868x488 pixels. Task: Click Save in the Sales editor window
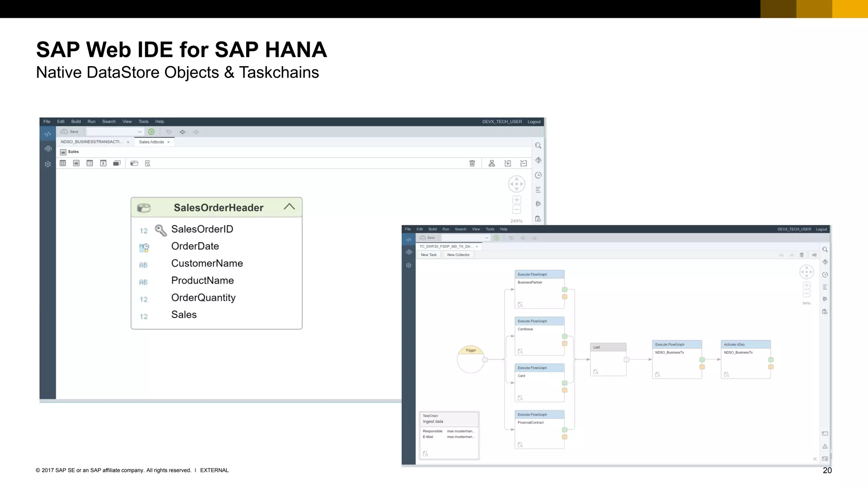click(x=70, y=132)
